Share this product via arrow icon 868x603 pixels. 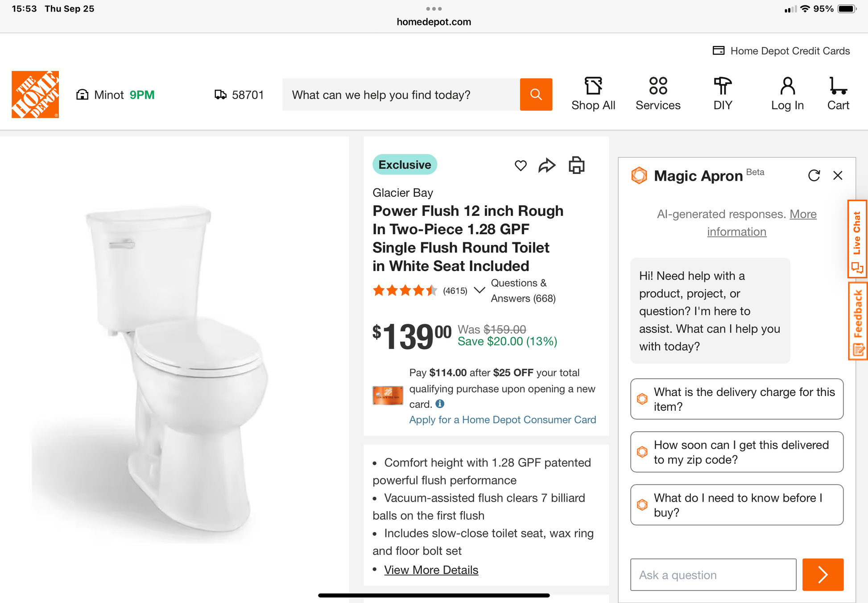tap(547, 165)
